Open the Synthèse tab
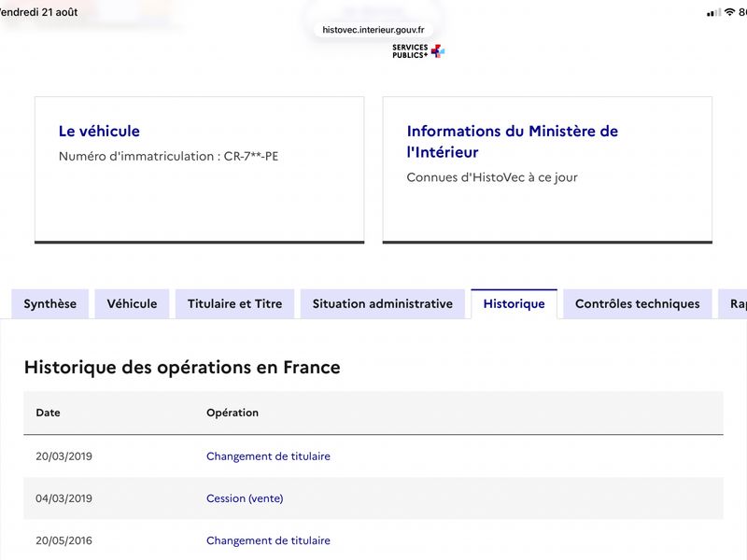The image size is (747, 560). click(50, 304)
